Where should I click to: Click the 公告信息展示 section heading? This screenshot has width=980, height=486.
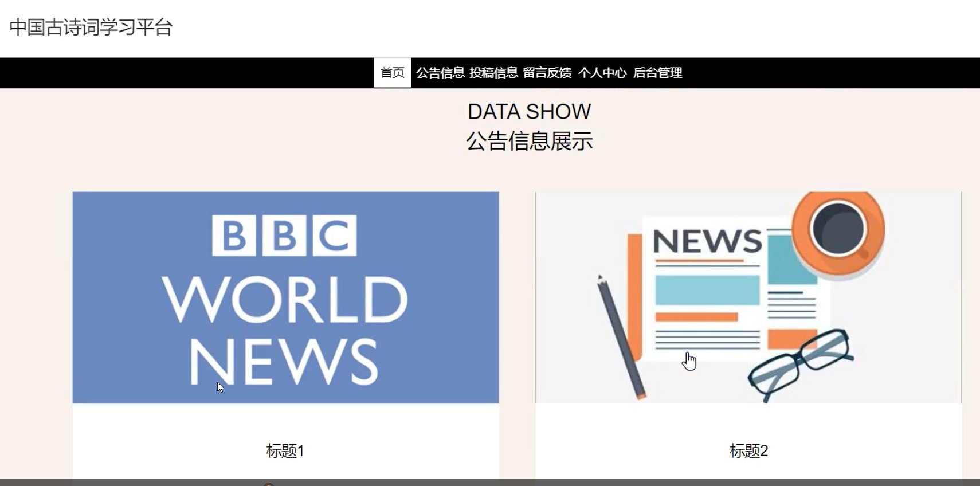(x=529, y=141)
